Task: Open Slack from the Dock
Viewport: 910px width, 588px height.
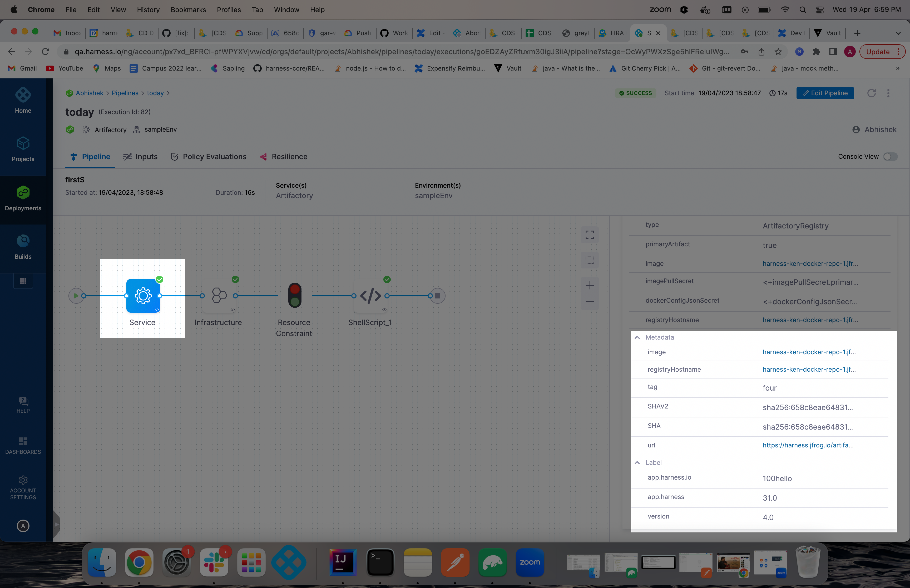Action: point(214,562)
